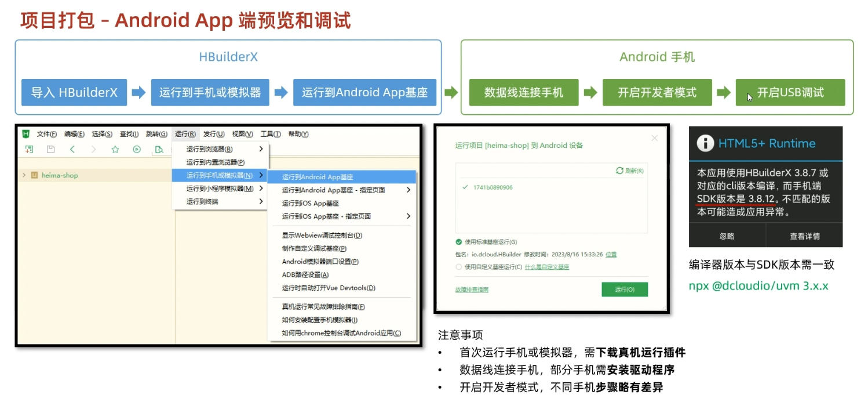Click 查看详情 in HTML5+ Runtime dialog
Screen dimensions: 868x409
(804, 236)
